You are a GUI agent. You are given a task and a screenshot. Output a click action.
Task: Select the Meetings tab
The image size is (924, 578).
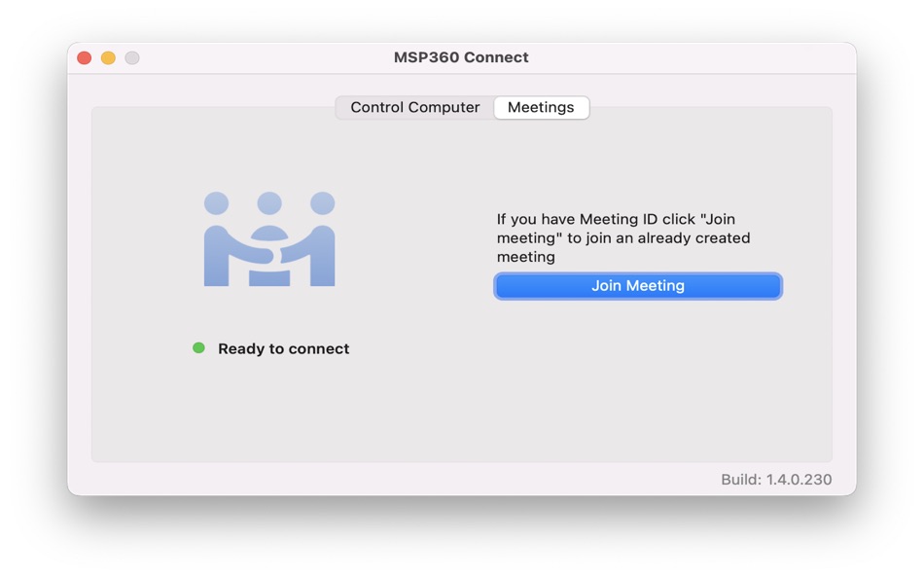point(541,107)
